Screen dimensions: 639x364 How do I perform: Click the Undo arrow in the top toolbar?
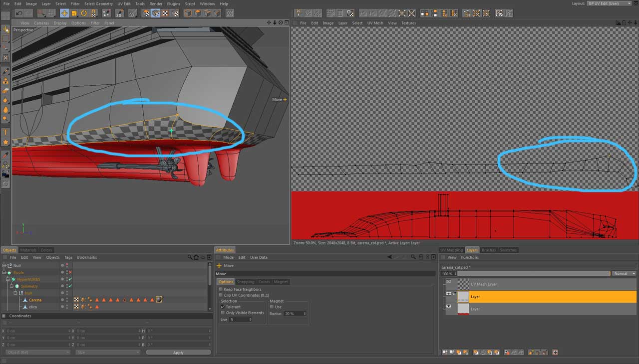click(18, 13)
